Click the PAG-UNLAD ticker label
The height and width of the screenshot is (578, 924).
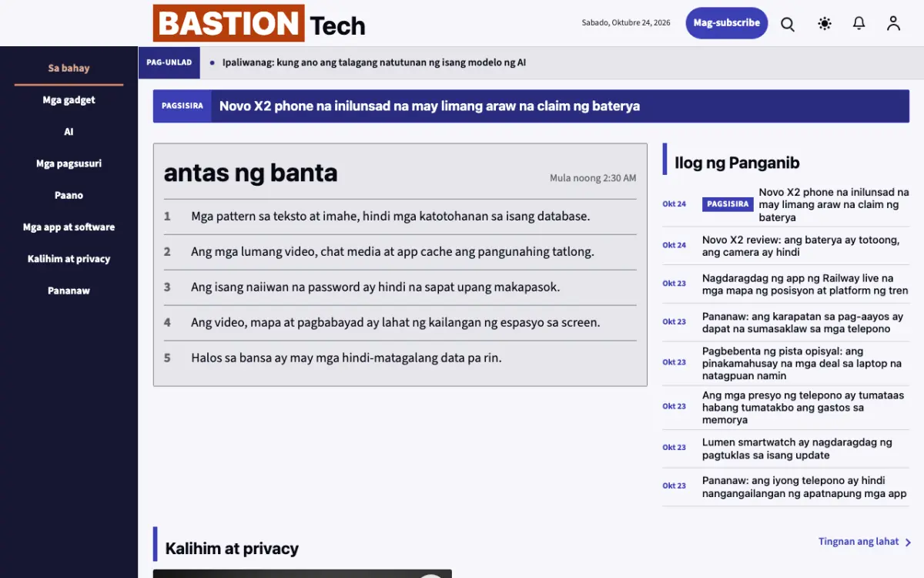pos(169,62)
